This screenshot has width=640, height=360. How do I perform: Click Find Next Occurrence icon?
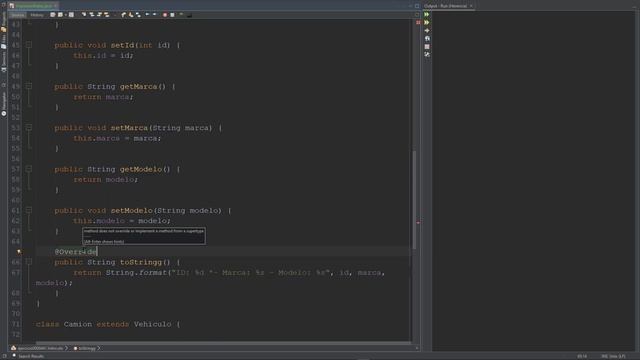point(99,15)
